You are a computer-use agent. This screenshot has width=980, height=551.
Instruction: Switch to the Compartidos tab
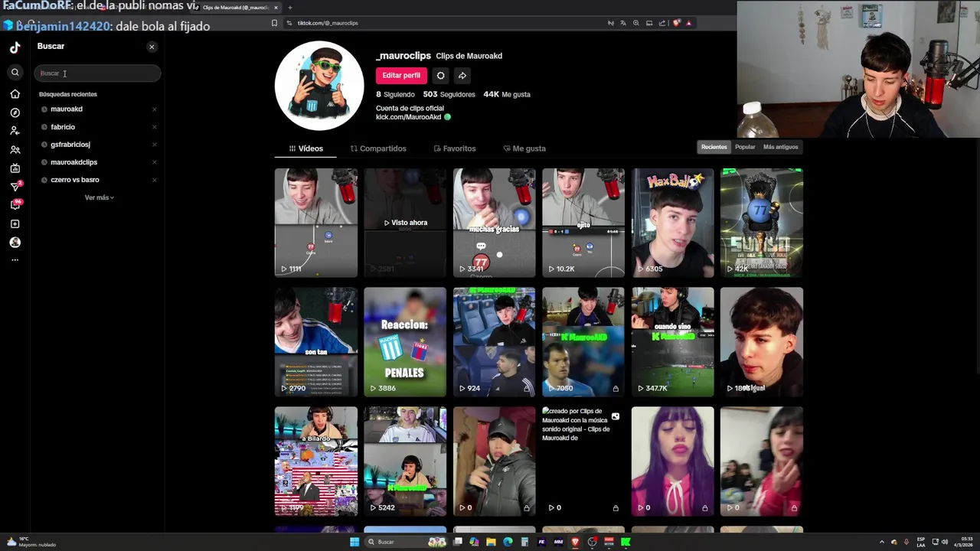378,148
